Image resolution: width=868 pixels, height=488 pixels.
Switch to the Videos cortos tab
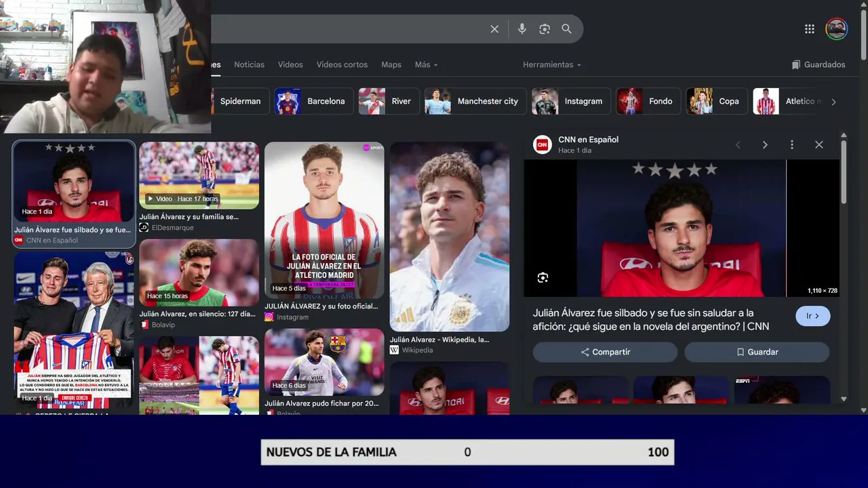tap(342, 64)
